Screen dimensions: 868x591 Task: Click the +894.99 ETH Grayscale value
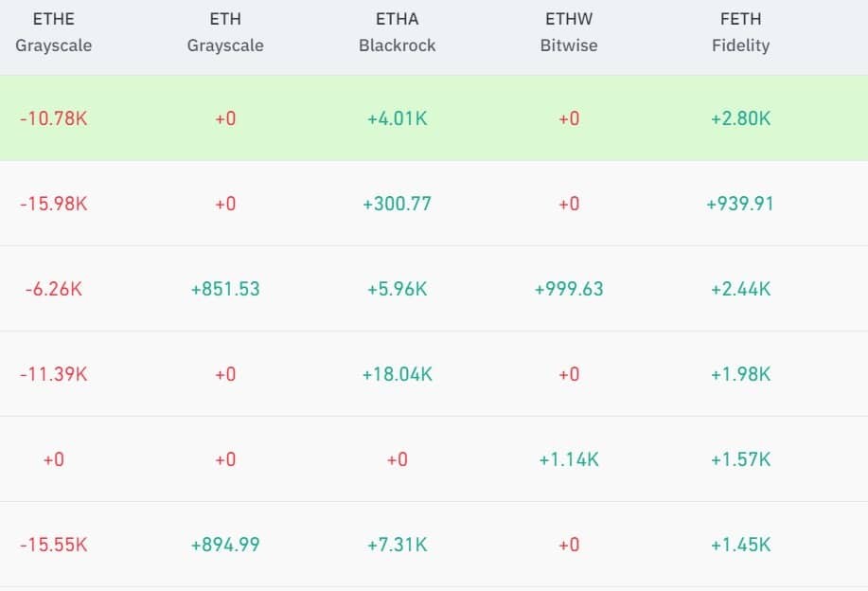[x=225, y=545]
